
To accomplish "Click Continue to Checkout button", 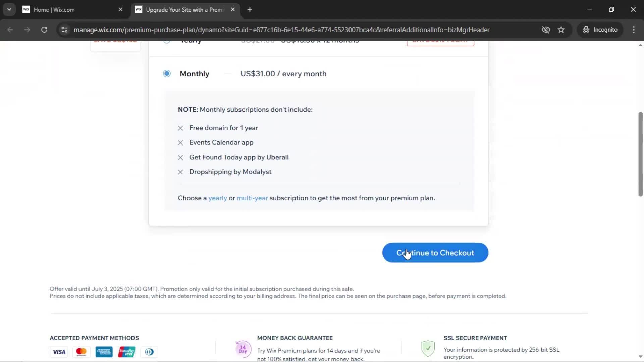I will click(435, 253).
